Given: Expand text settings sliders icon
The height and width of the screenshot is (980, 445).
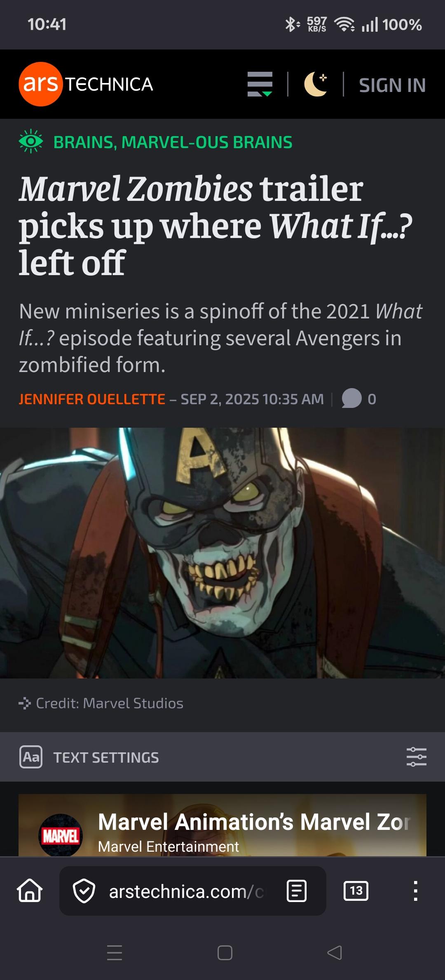Looking at the screenshot, I should point(417,757).
